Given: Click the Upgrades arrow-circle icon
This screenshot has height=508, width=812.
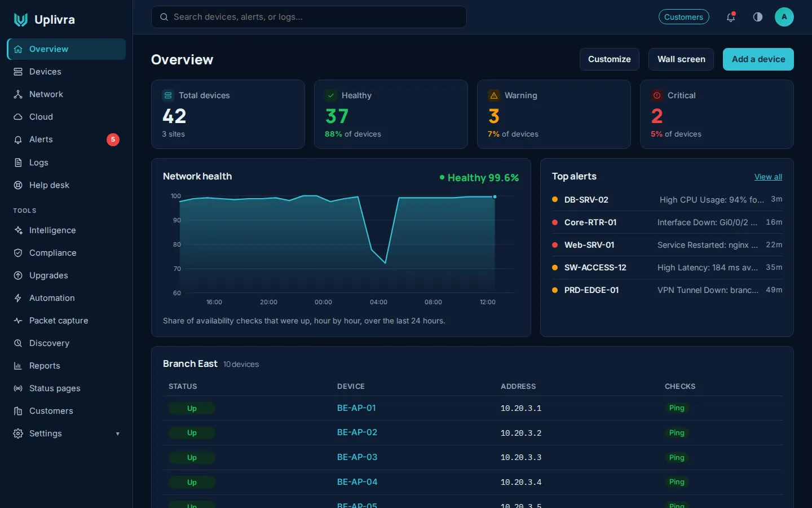Looking at the screenshot, I should [x=18, y=275].
